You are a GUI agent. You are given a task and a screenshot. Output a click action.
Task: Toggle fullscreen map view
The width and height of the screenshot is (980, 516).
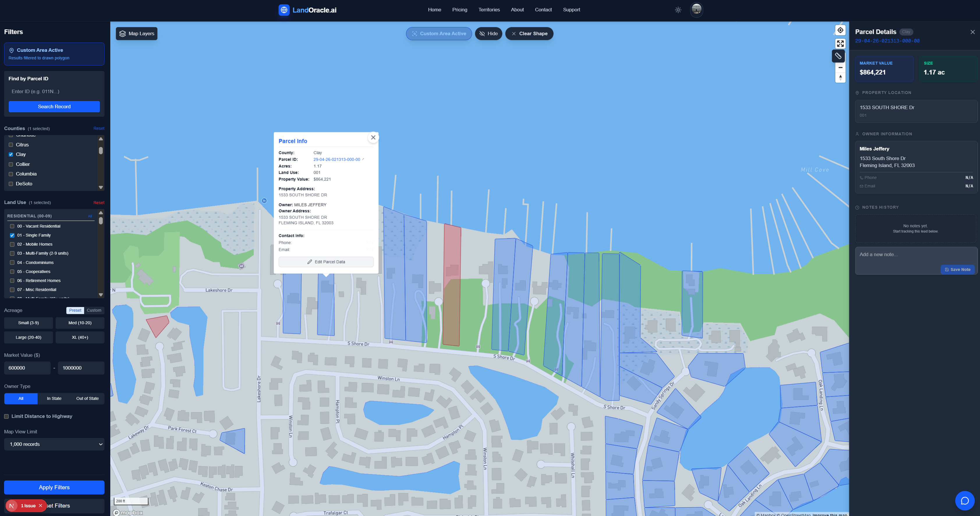840,43
